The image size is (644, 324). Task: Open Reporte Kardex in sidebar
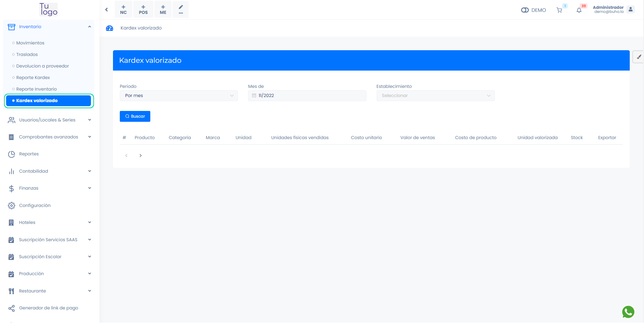pos(33,78)
